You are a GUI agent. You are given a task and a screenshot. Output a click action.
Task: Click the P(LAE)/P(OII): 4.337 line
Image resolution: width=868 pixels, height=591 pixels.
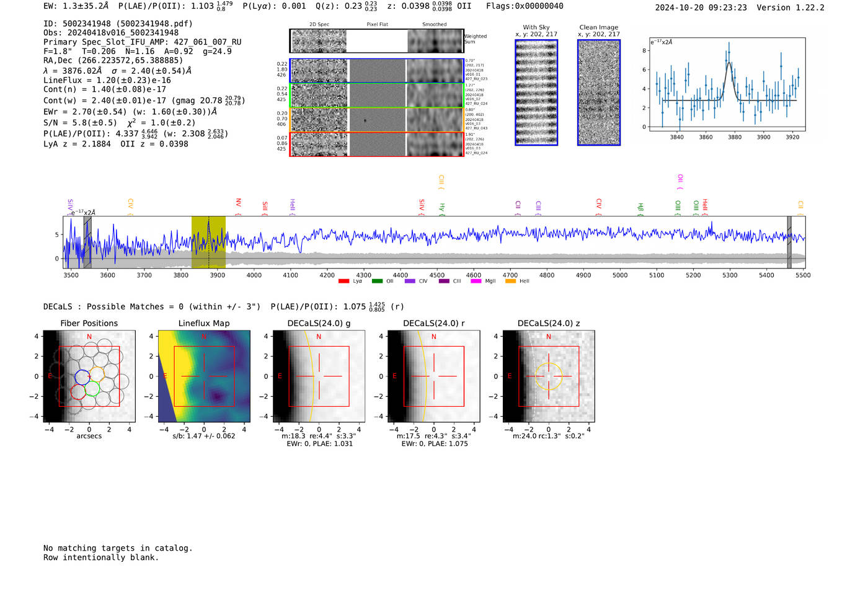(x=136, y=133)
